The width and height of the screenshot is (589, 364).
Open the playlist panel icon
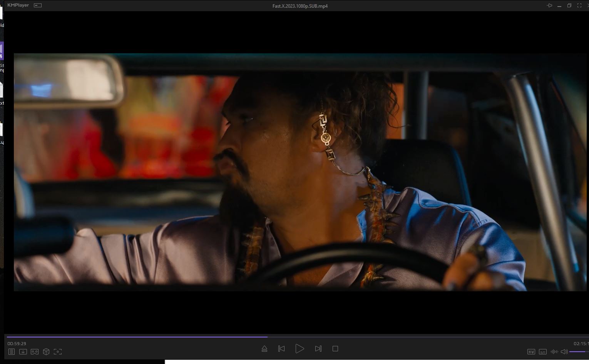[12, 352]
